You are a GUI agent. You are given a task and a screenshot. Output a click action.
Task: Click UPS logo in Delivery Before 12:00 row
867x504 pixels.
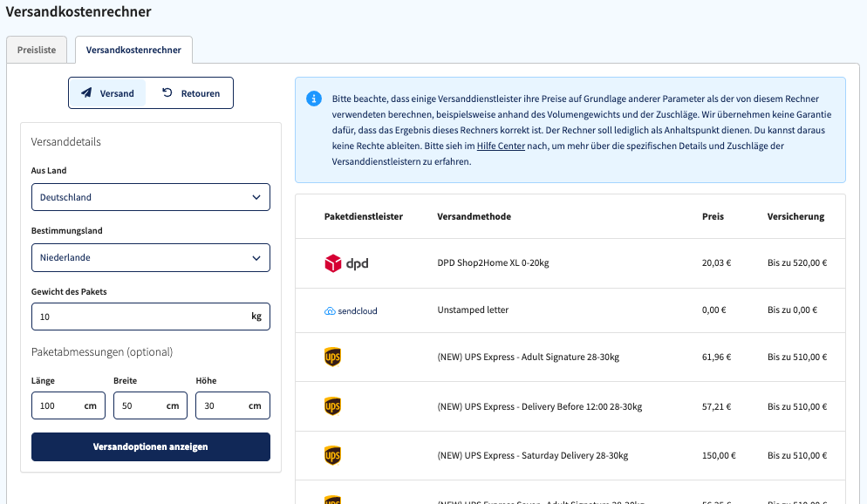pyautogui.click(x=332, y=406)
